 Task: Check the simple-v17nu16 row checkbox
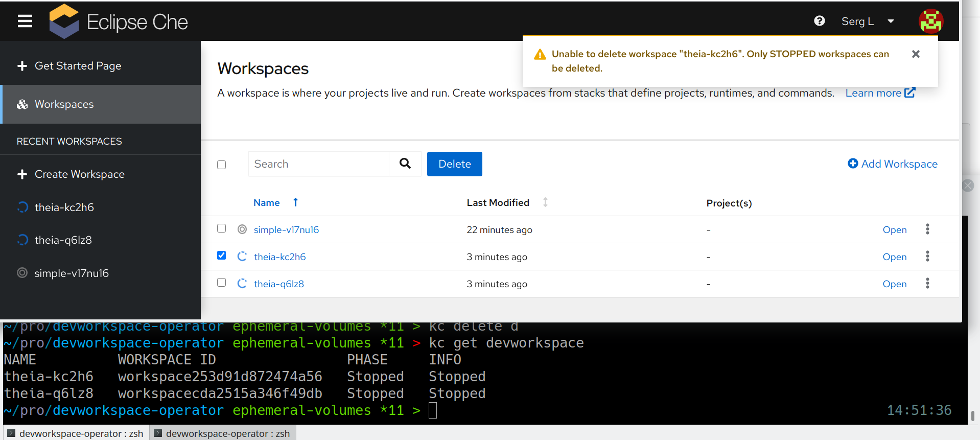click(x=221, y=228)
